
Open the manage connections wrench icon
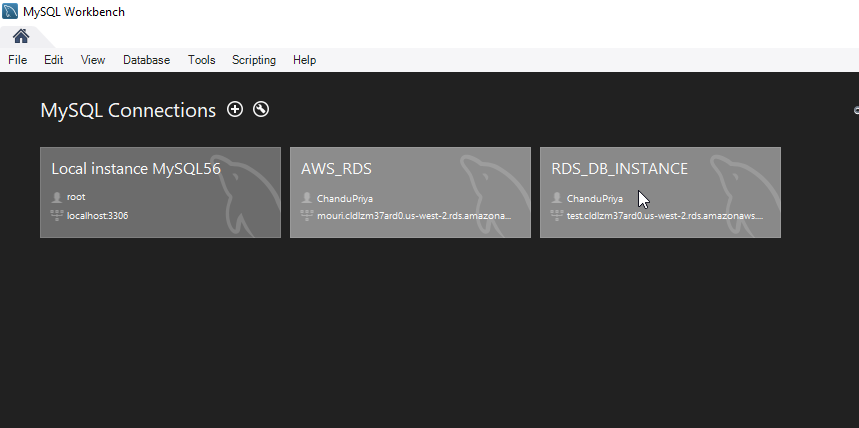(261, 110)
